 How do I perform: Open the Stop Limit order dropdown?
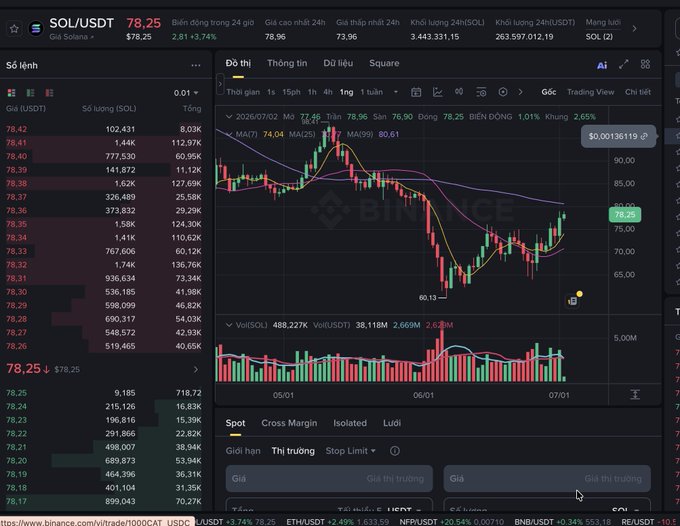pos(350,451)
